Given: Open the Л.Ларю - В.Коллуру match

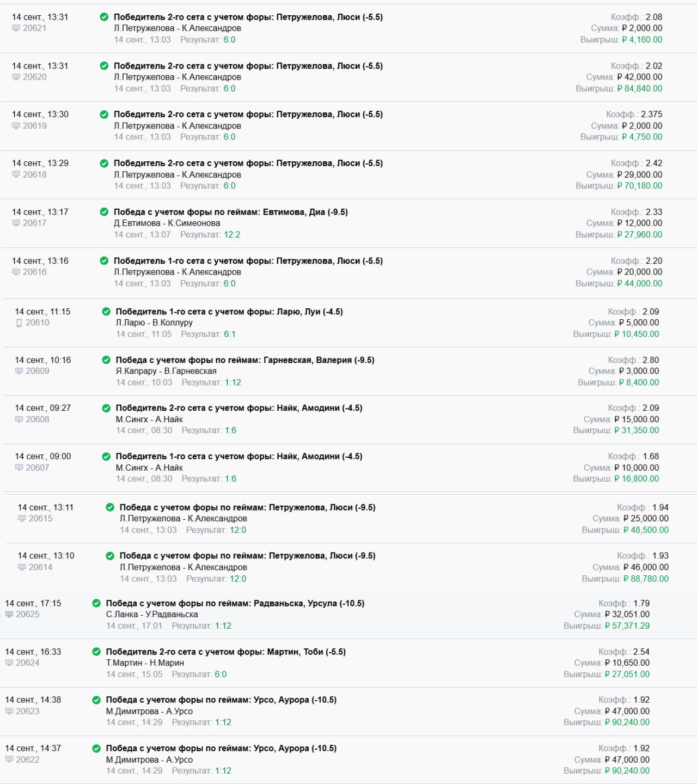Looking at the screenshot, I should [x=154, y=323].
